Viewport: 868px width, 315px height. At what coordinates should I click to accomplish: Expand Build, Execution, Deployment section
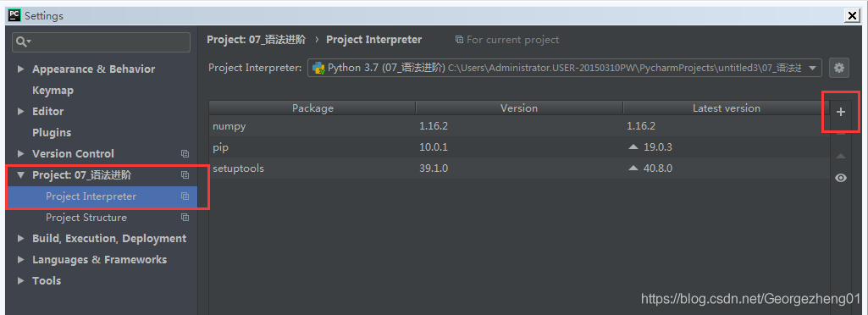coord(21,239)
